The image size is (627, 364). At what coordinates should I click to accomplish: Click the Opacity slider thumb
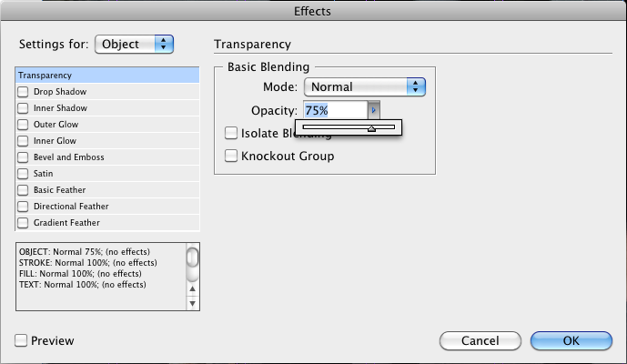click(371, 128)
